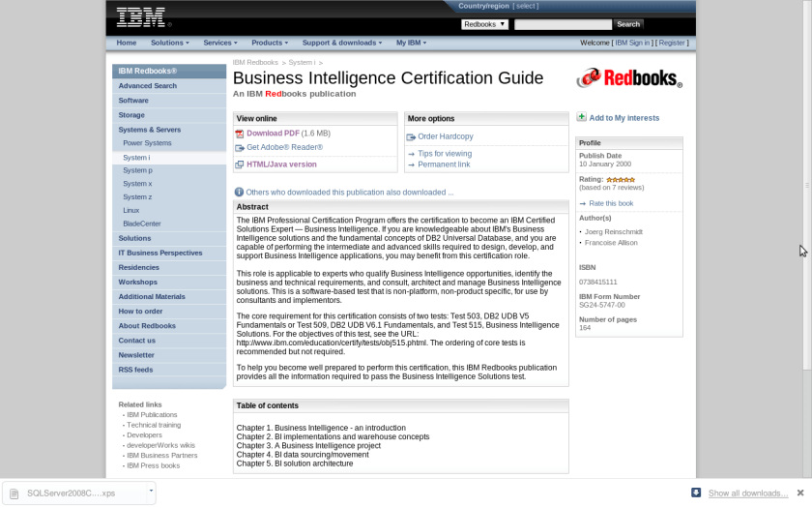This screenshot has width=812, height=508.
Task: Click the Get Adobe Reader icon
Action: click(240, 148)
